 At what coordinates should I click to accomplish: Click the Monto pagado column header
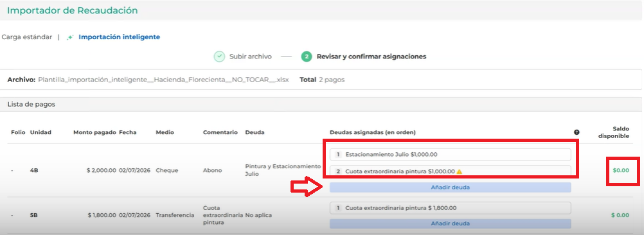point(95,132)
